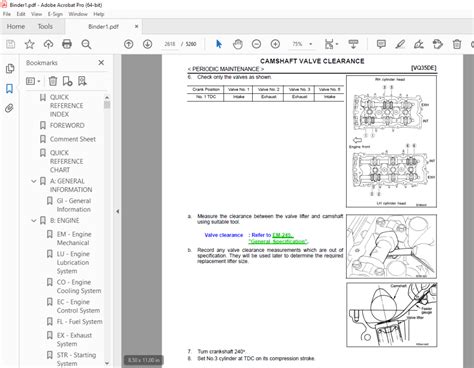Zoom in with the plus icon
The height and width of the screenshot is (368, 474).
(275, 44)
